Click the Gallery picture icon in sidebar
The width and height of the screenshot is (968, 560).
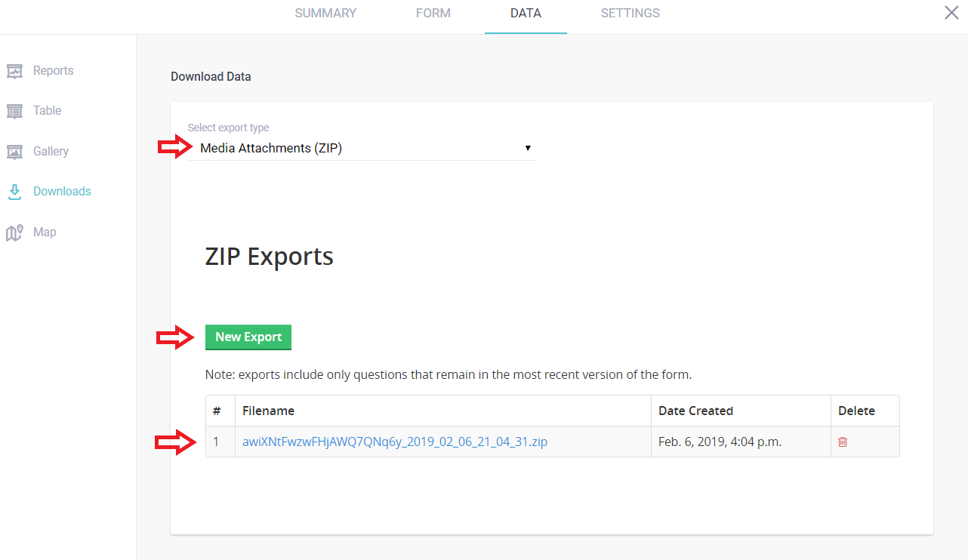[14, 152]
